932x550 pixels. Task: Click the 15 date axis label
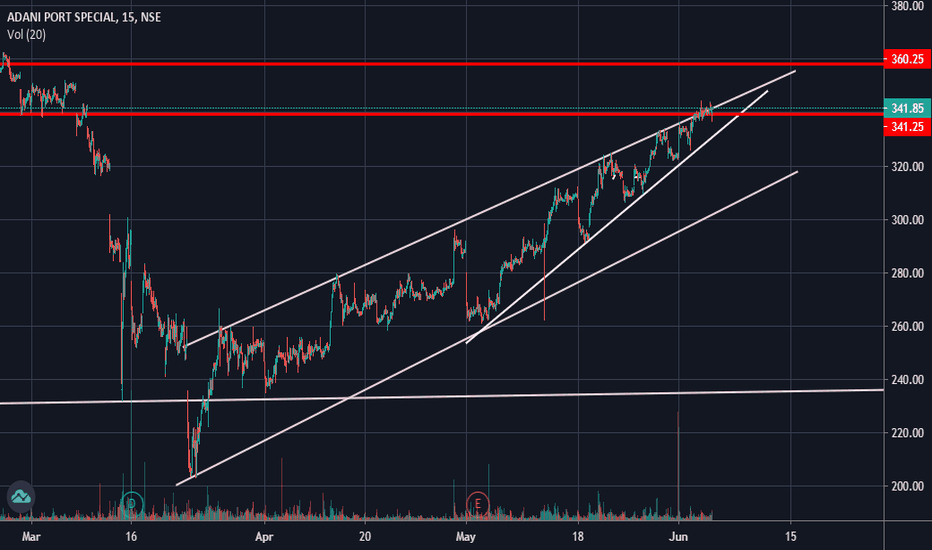tap(791, 537)
